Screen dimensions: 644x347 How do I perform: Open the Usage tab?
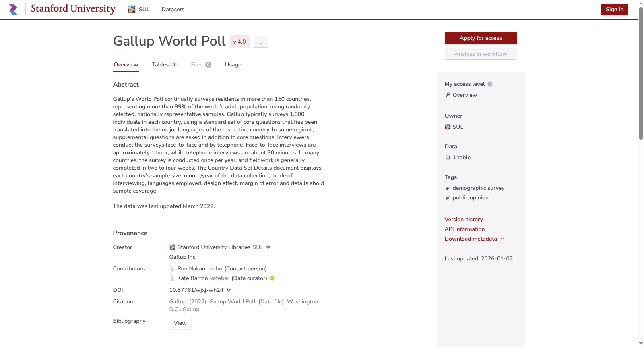[233, 64]
